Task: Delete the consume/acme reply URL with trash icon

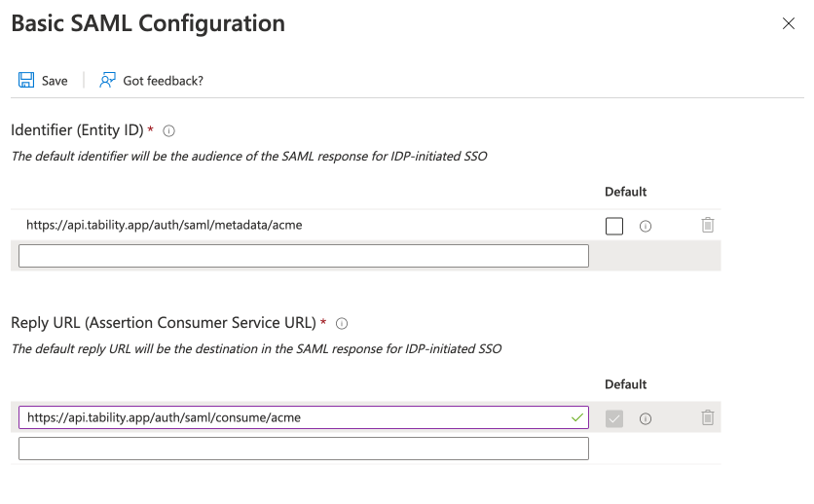Action: coord(708,418)
